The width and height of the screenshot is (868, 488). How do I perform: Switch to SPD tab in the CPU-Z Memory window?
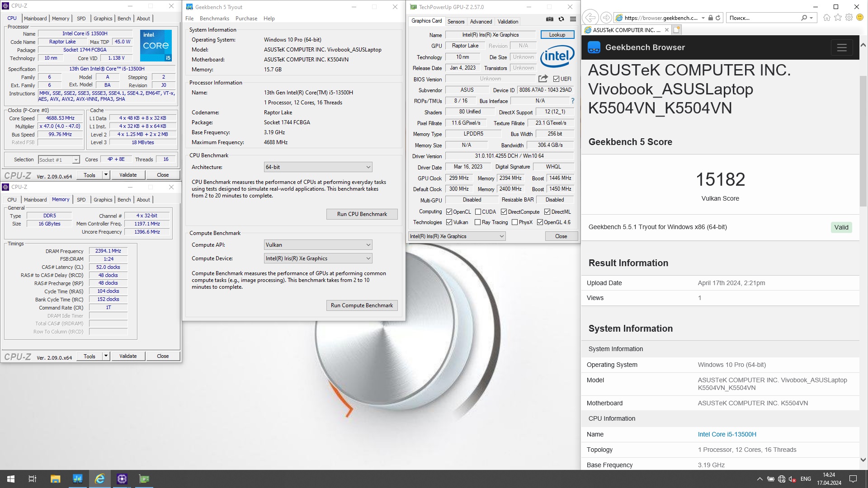(x=81, y=199)
